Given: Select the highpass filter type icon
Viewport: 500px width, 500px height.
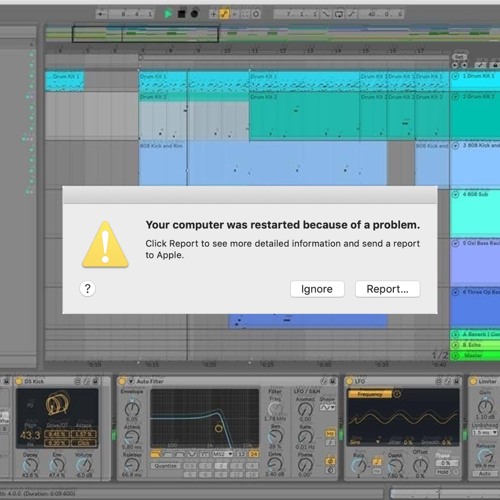Looking at the screenshot, I should tap(167, 454).
